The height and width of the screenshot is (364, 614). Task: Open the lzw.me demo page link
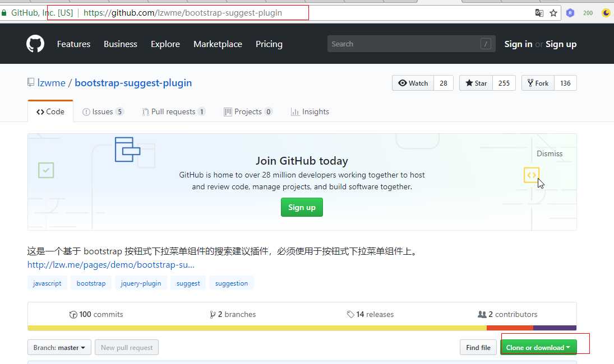(111, 265)
